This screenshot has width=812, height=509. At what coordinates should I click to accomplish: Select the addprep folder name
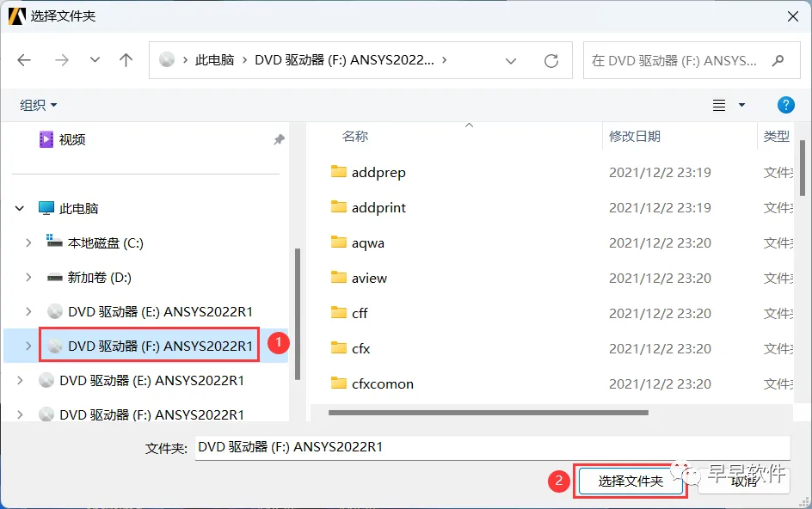tap(378, 173)
